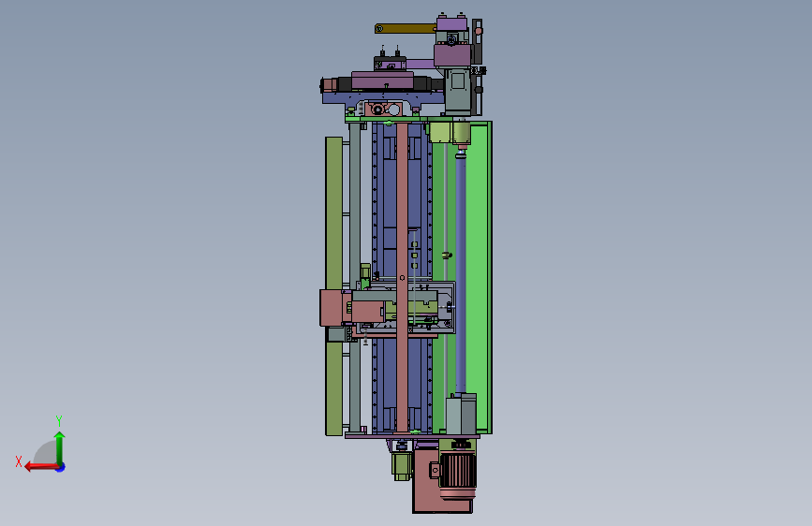Click the 'X' axis label
This screenshot has height=526, width=812.
point(19,461)
